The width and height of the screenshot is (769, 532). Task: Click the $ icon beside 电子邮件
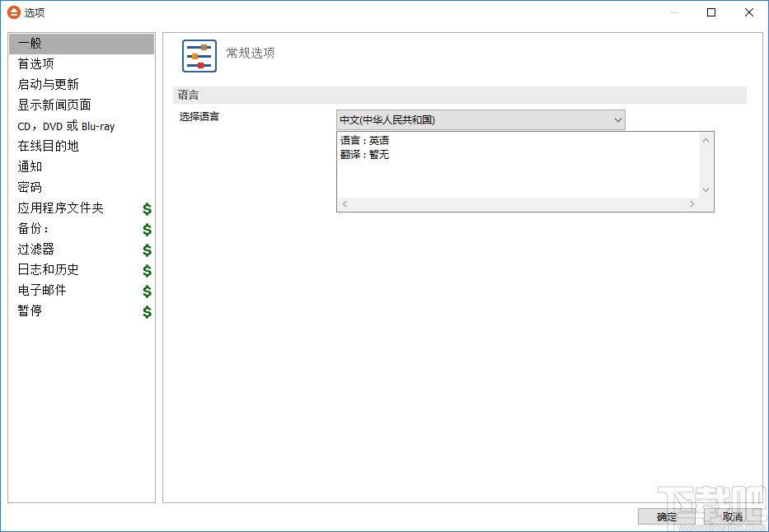tap(147, 291)
